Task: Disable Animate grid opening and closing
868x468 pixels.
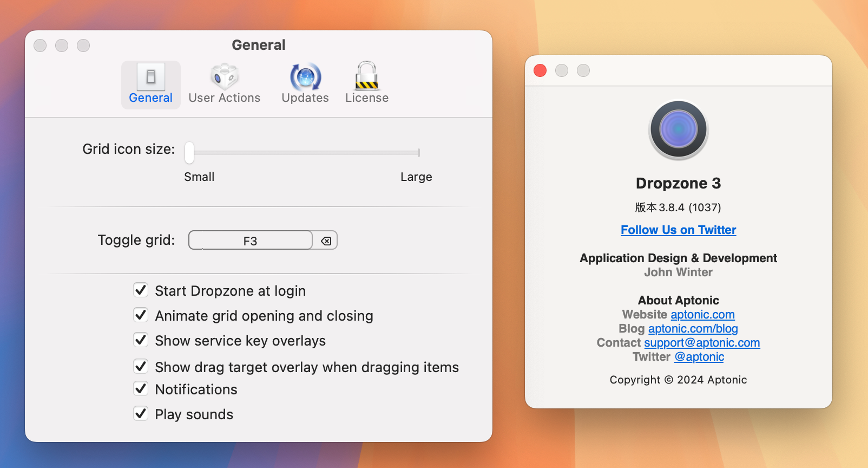Action: pos(141,315)
